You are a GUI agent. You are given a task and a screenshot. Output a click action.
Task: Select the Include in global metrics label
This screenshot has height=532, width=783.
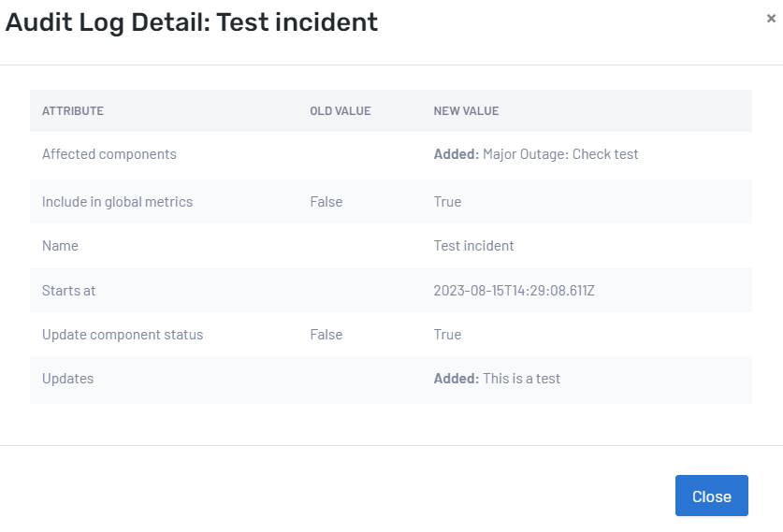pos(117,202)
